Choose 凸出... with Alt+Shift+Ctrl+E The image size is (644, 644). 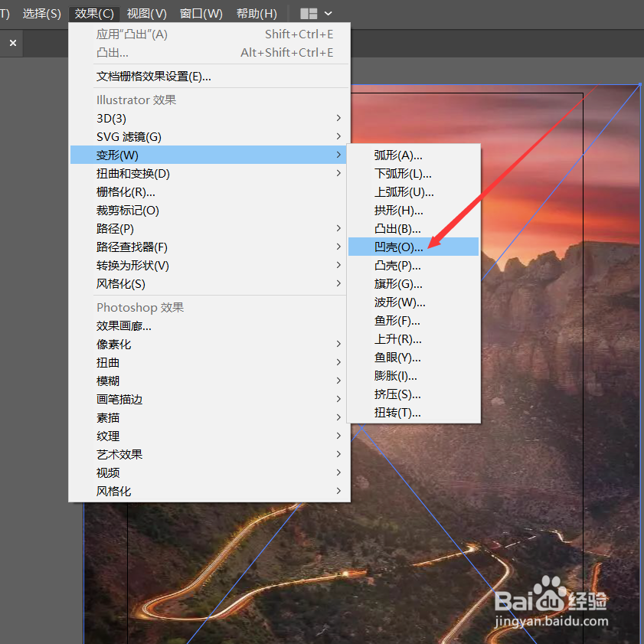[x=210, y=53]
